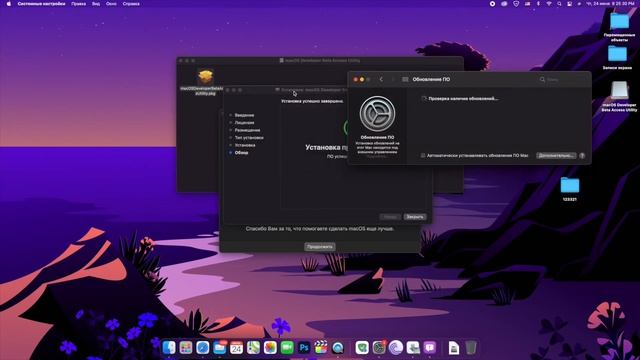Click the Продолжить button in the sheet
Screen dimensions: 640x360
(320, 247)
